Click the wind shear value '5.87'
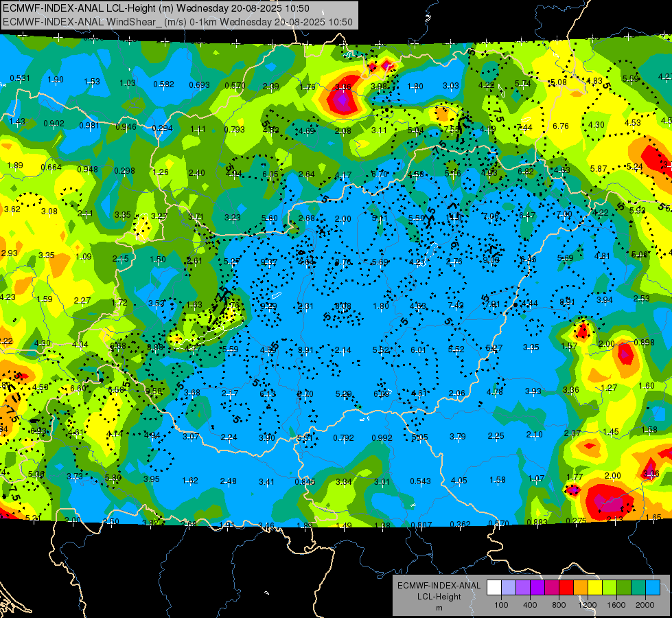 [599, 169]
